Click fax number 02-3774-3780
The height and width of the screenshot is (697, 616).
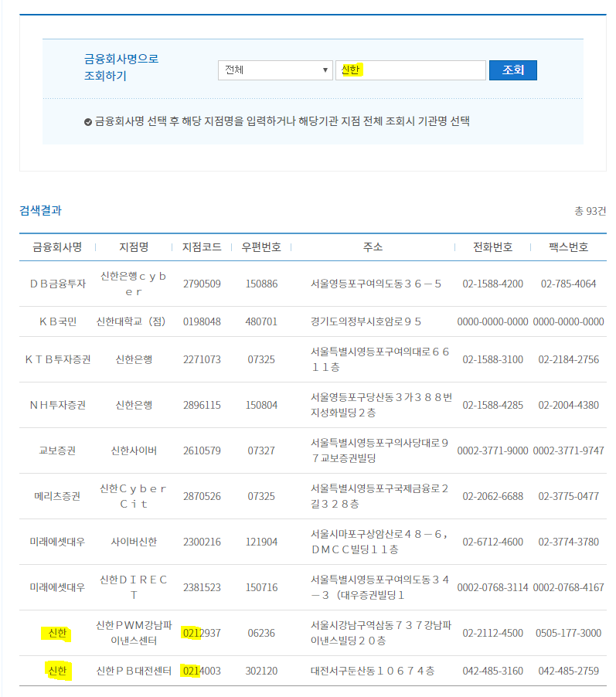pos(568,542)
